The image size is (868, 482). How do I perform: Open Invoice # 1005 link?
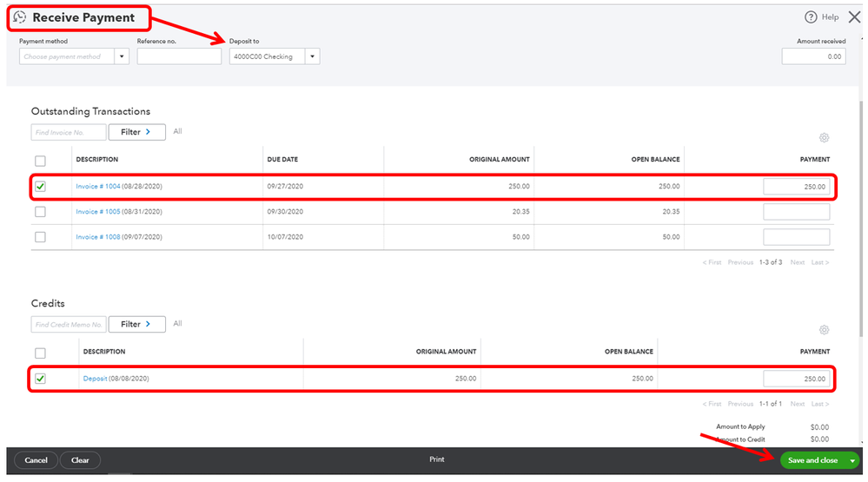pyautogui.click(x=98, y=211)
